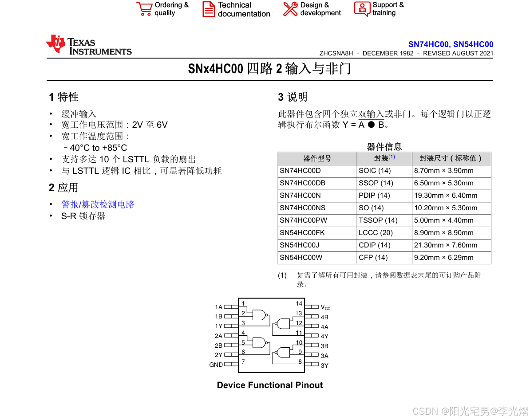Click the PDIP (14) package cell

click(x=384, y=196)
